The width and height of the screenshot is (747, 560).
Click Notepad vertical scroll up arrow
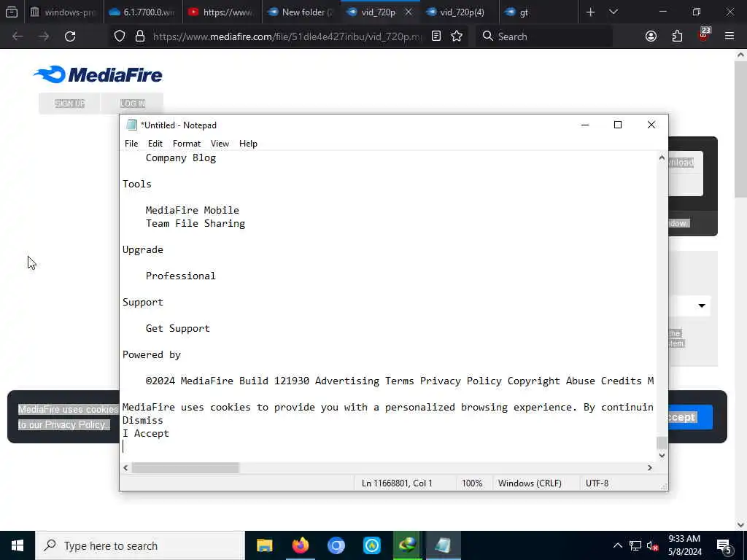coord(661,157)
